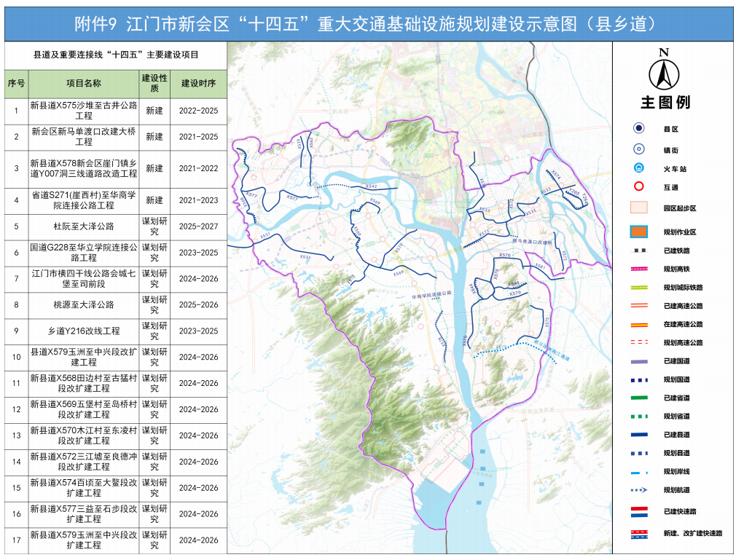Click the X574 road label on map

556,175
